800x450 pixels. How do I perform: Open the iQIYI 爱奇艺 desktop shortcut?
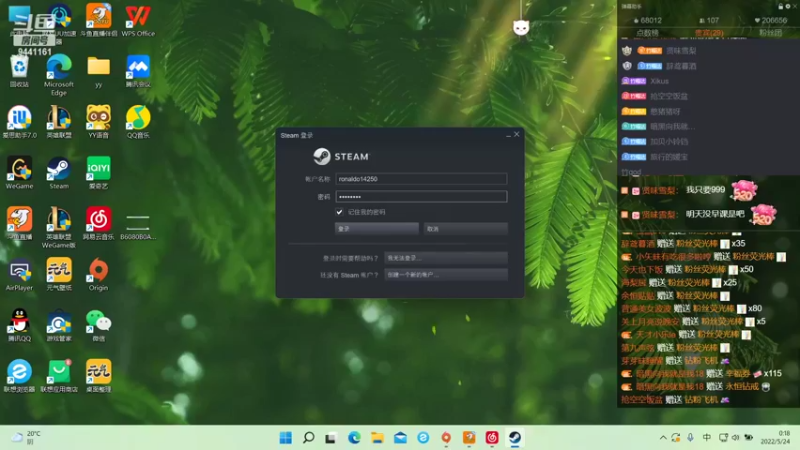(x=98, y=173)
